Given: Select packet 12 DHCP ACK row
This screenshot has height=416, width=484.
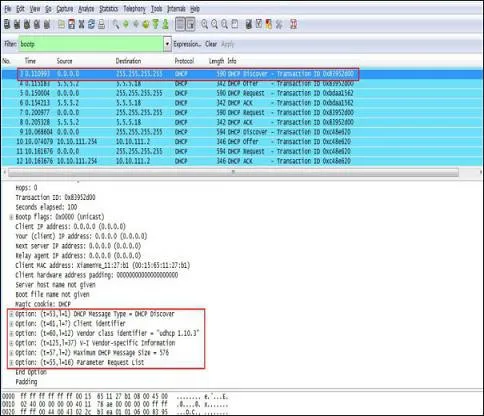Looking at the screenshot, I should (242, 161).
